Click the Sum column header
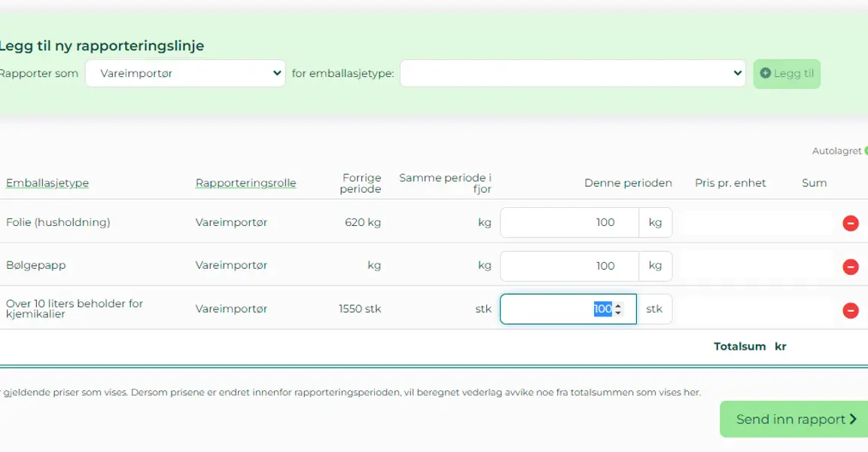The width and height of the screenshot is (868, 452). [x=815, y=183]
